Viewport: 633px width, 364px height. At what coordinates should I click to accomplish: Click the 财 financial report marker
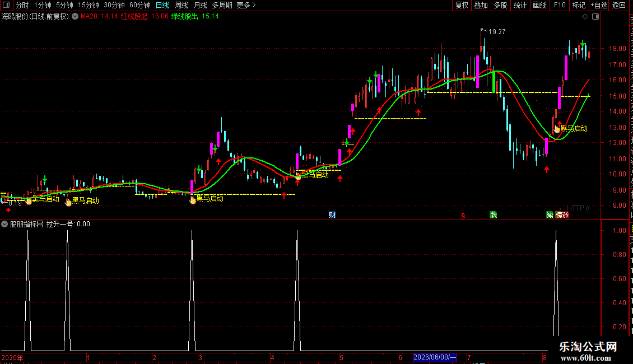pos(332,214)
